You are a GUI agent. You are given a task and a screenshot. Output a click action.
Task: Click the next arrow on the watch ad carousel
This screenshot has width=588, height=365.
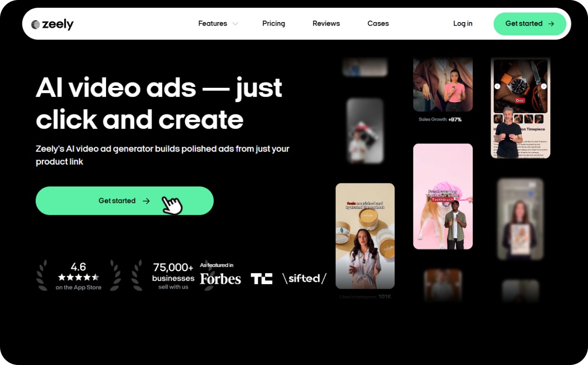[x=543, y=86]
